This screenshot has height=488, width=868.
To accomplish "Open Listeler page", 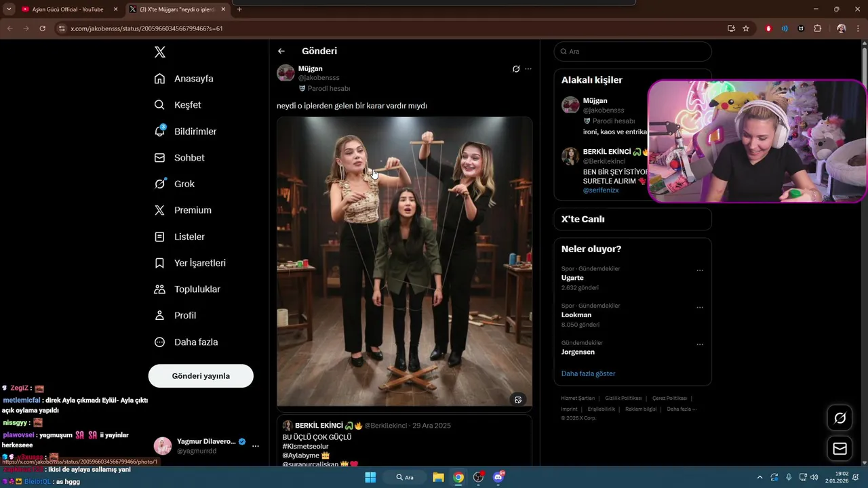I will click(179, 237).
